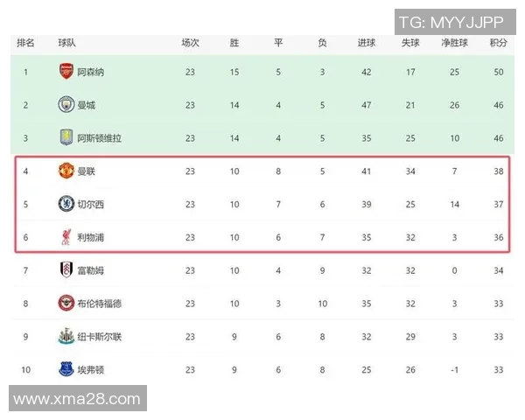Screen dimensions: 525x420
Task: Click the Arsenal club crest icon
Action: (x=66, y=72)
